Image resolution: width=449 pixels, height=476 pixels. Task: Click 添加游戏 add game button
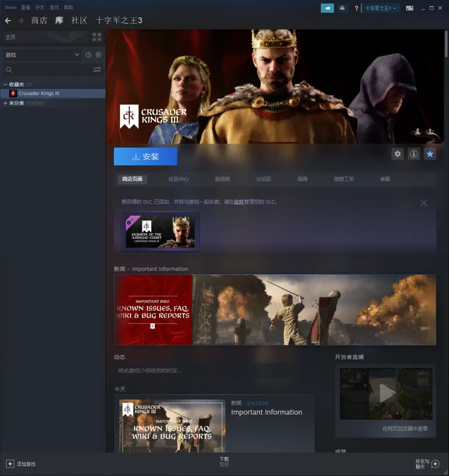click(x=21, y=464)
